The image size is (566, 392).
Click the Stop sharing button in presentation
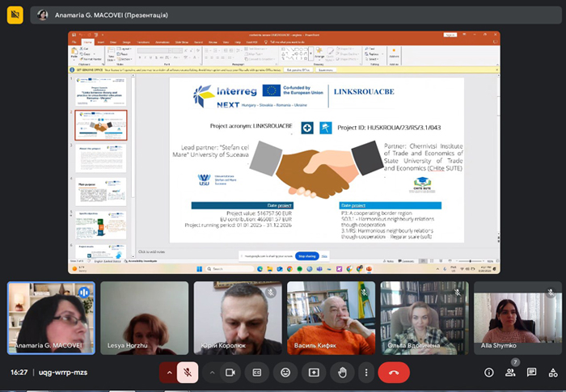[x=306, y=255]
